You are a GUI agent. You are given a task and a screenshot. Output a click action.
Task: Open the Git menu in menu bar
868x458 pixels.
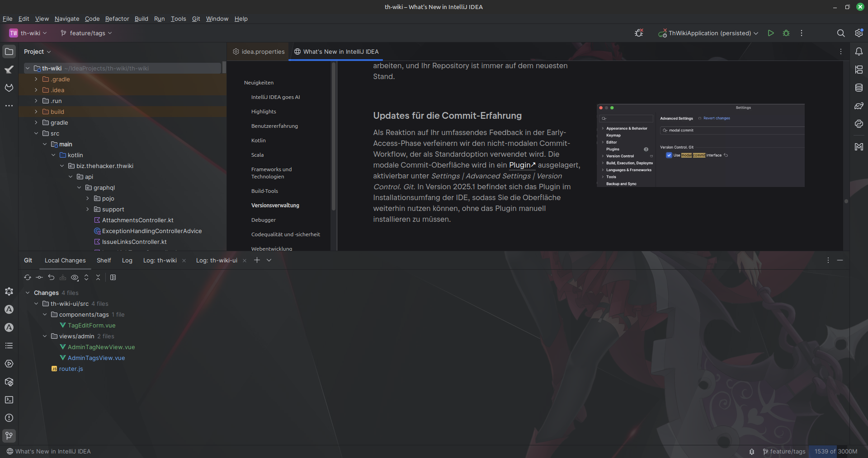click(x=196, y=19)
